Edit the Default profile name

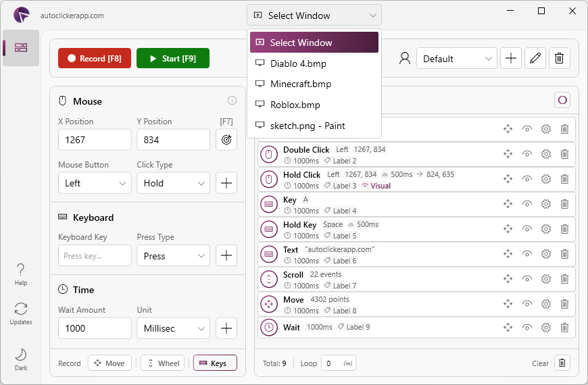coord(535,58)
